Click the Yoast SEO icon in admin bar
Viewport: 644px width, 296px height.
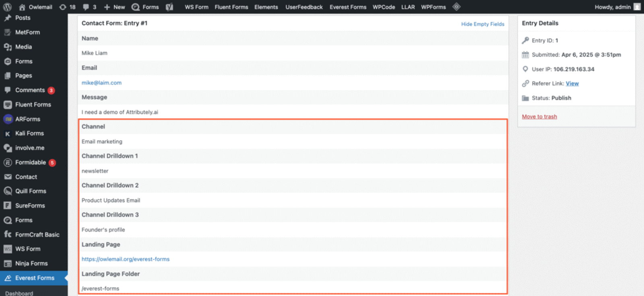point(169,7)
